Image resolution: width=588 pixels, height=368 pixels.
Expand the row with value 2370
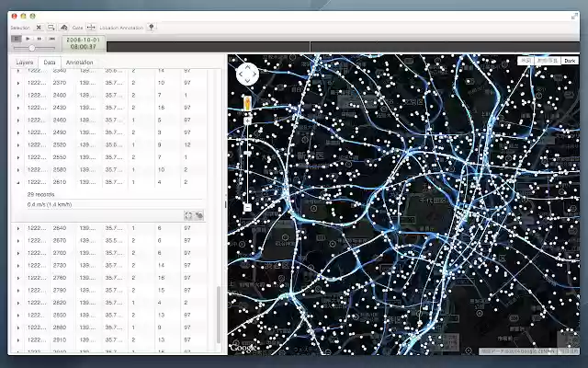tap(18, 83)
